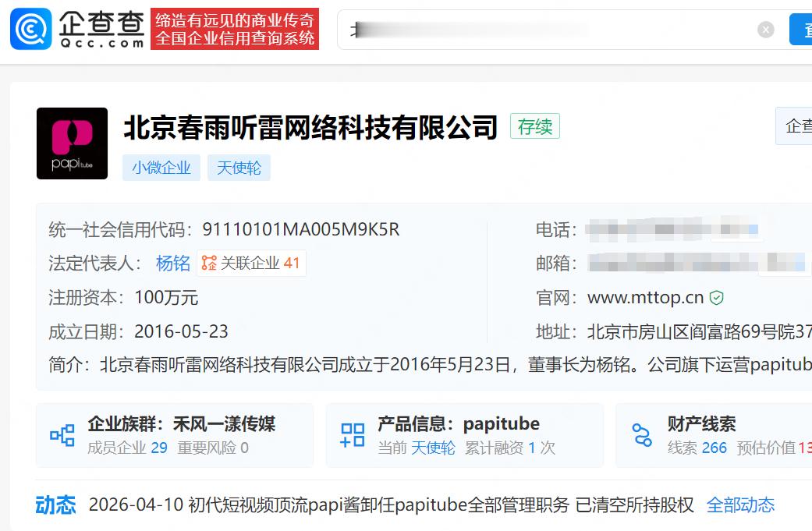Click the 地址 address text
812x531 pixels.
pyautogui.click(x=699, y=331)
